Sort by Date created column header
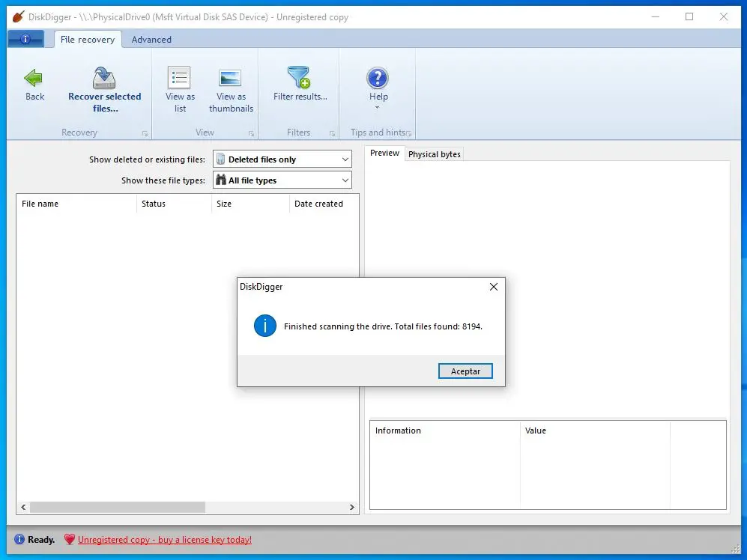The image size is (747, 560). (x=324, y=204)
